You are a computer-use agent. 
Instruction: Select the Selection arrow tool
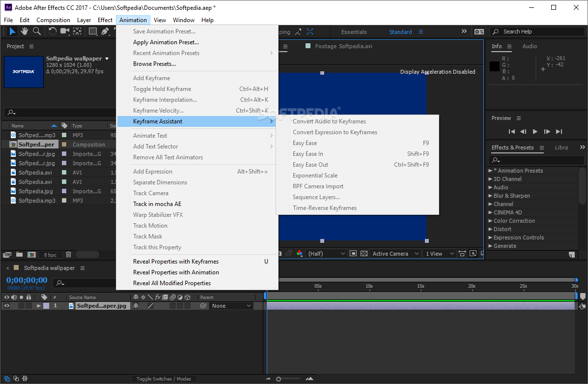[x=12, y=31]
